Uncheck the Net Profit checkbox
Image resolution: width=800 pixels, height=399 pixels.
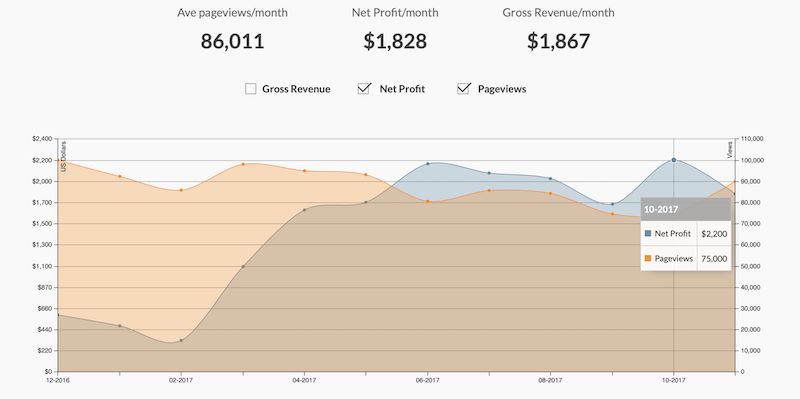click(x=364, y=89)
